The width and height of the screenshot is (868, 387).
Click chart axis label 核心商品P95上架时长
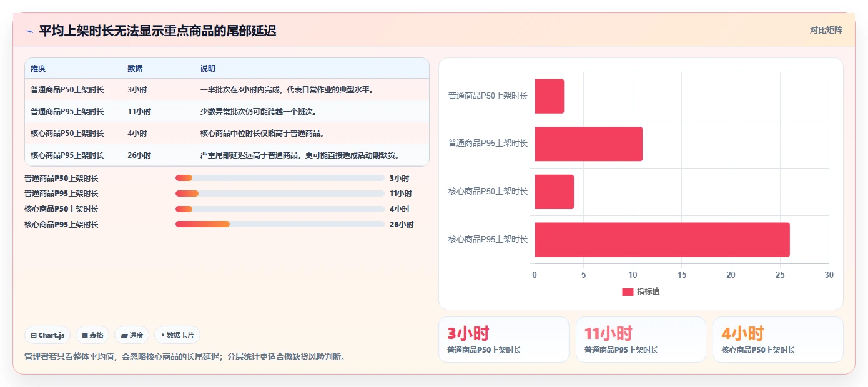coord(488,240)
